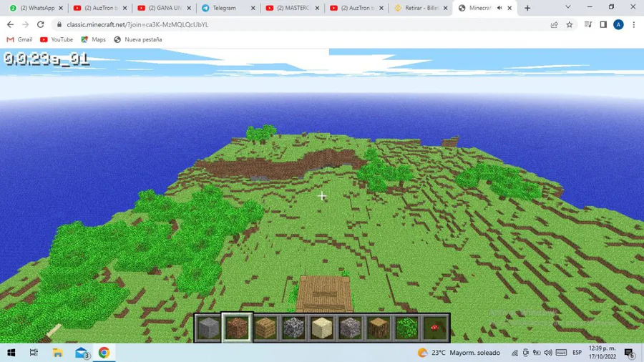This screenshot has height=362, width=644.
Task: Select the wood log block in hotbar
Action: pos(379,328)
